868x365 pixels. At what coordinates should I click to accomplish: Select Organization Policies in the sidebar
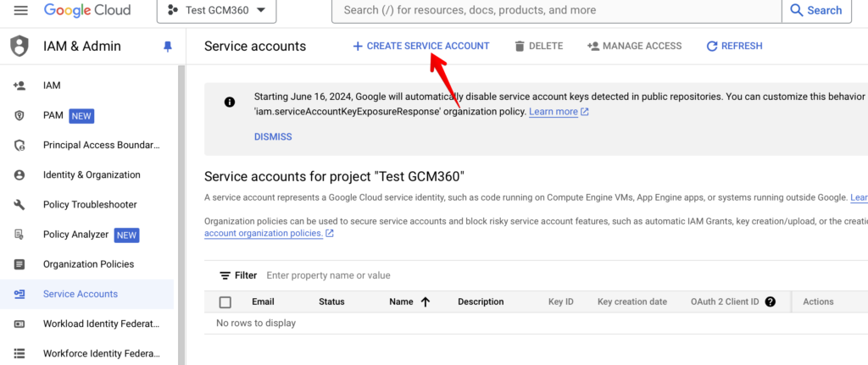pyautogui.click(x=88, y=264)
